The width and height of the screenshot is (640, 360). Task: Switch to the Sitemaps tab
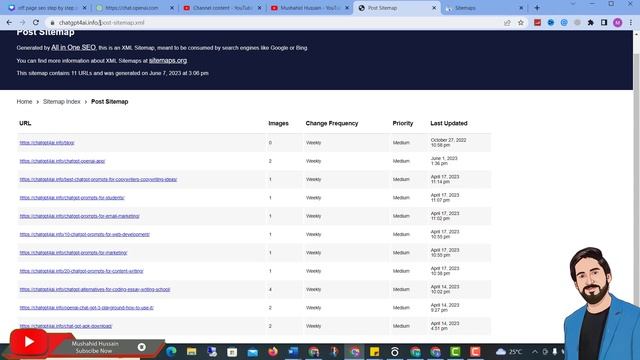point(485,8)
